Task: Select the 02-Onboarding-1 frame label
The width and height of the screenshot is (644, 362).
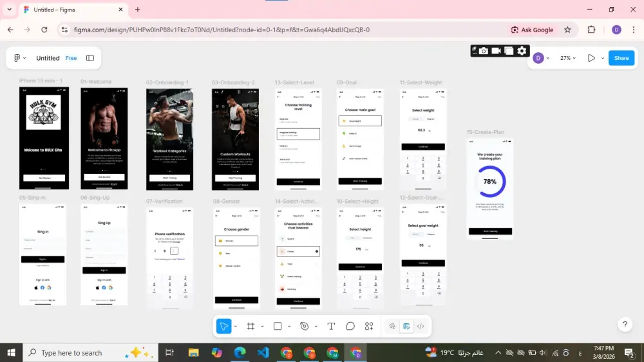Action: click(x=167, y=82)
